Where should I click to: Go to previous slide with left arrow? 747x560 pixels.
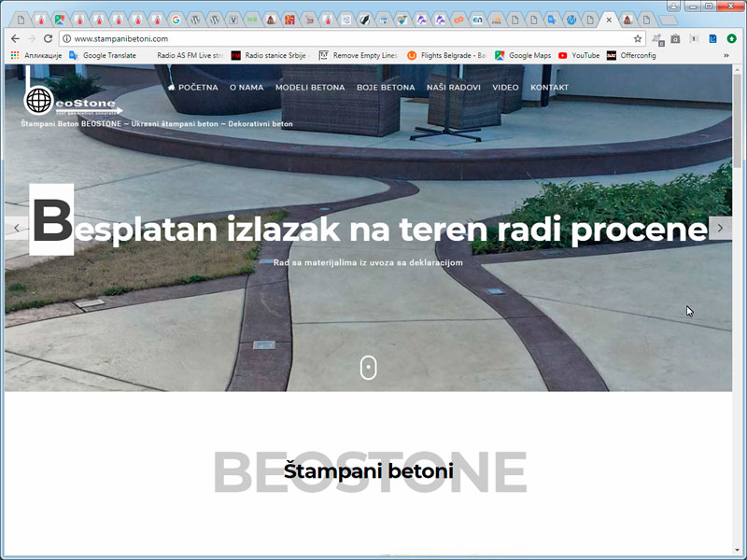tap(17, 229)
